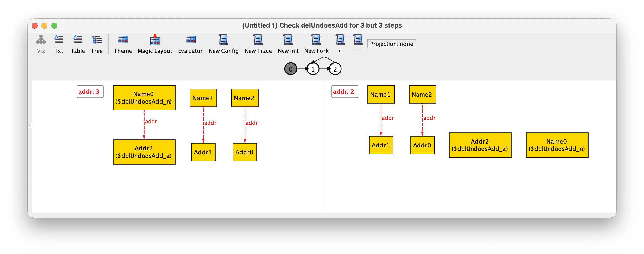Select the Name0 node in right state
Image resolution: width=644 pixels, height=254 pixels.
pyautogui.click(x=557, y=145)
